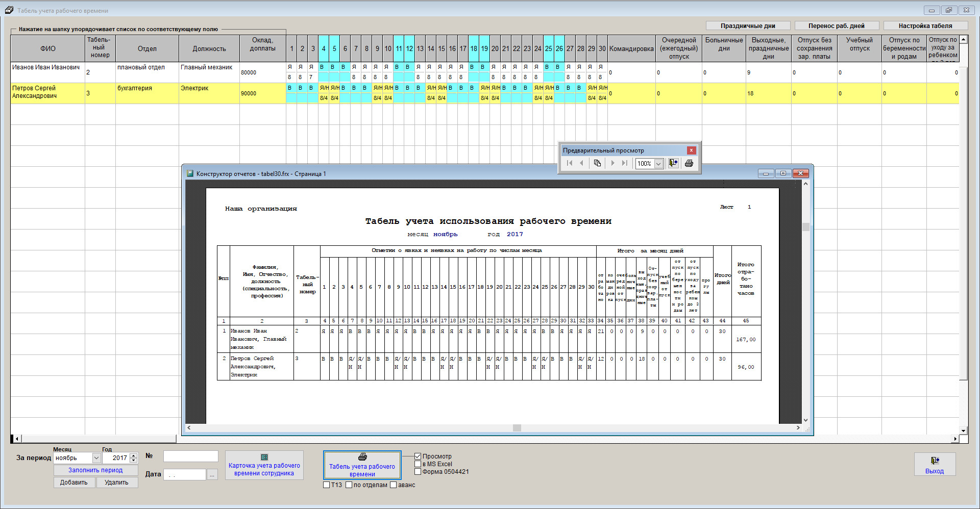
Task: Open the Праздничные дни tab
Action: tap(748, 26)
